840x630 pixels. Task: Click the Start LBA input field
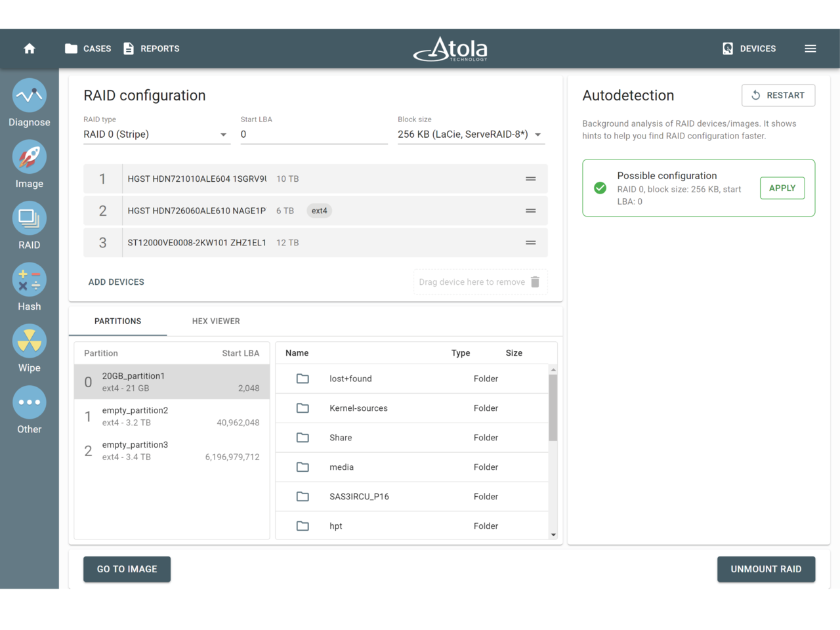coord(314,135)
